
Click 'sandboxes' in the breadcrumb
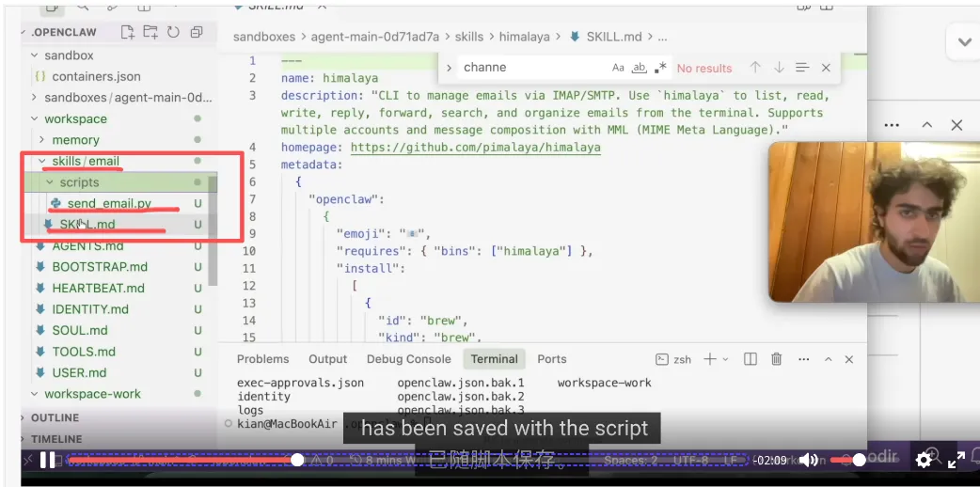263,37
